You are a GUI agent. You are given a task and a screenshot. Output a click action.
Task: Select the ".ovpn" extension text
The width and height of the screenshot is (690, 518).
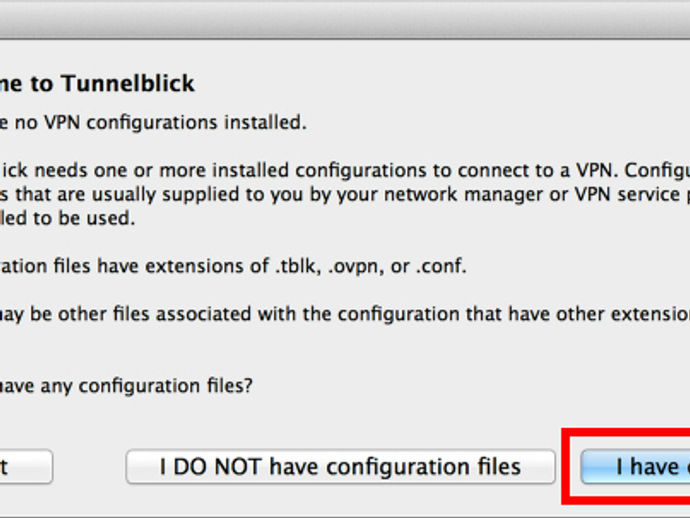[353, 267]
